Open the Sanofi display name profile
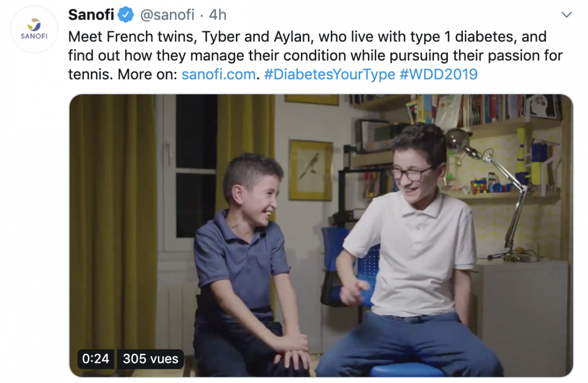The height and width of the screenshot is (383, 588). 91,15
